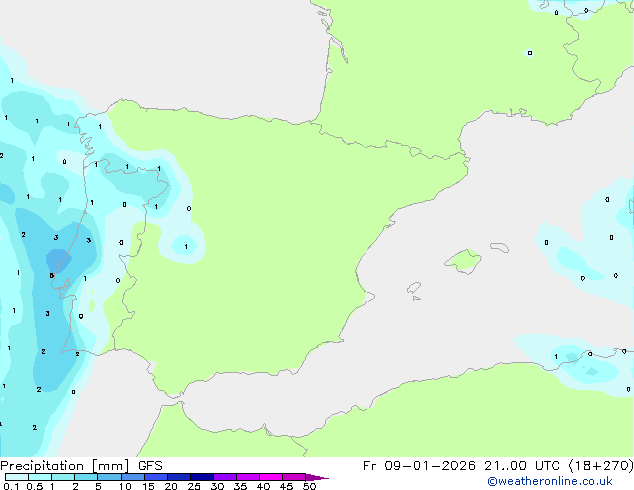The height and width of the screenshot is (490, 634).
Task: Click the 2–5 mm legend color swatch
Action: click(86, 477)
